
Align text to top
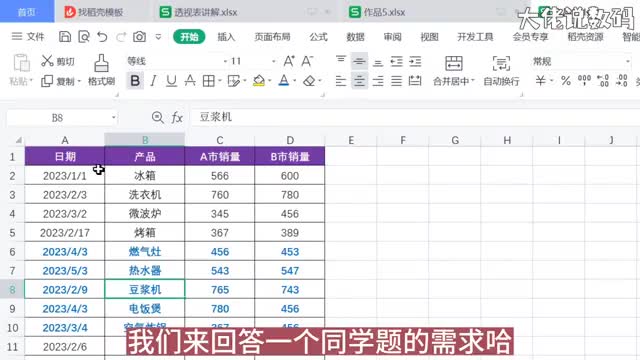(x=341, y=61)
